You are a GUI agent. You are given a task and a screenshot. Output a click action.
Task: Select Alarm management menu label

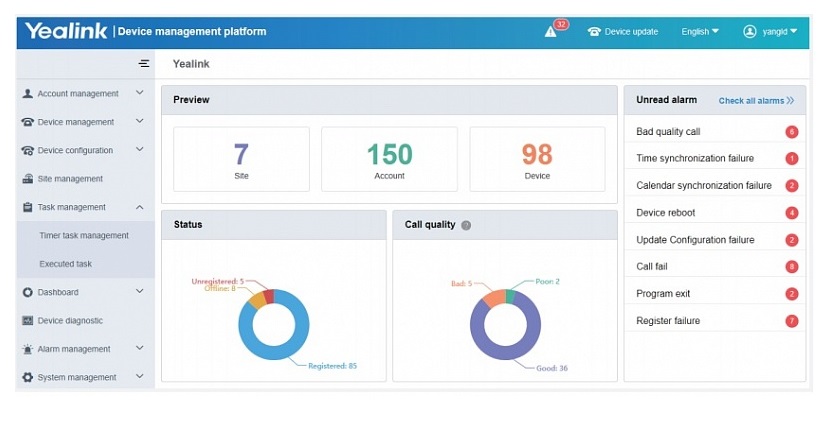(x=74, y=349)
